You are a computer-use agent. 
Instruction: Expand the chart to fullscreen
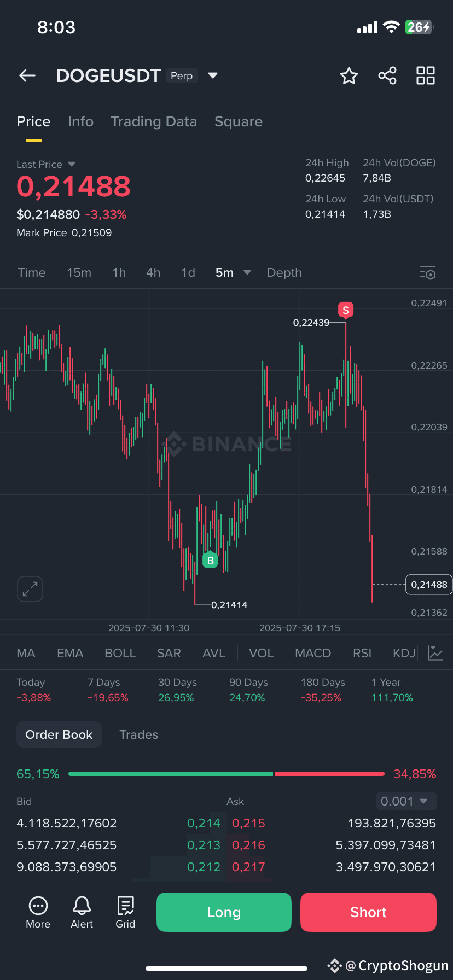click(30, 589)
